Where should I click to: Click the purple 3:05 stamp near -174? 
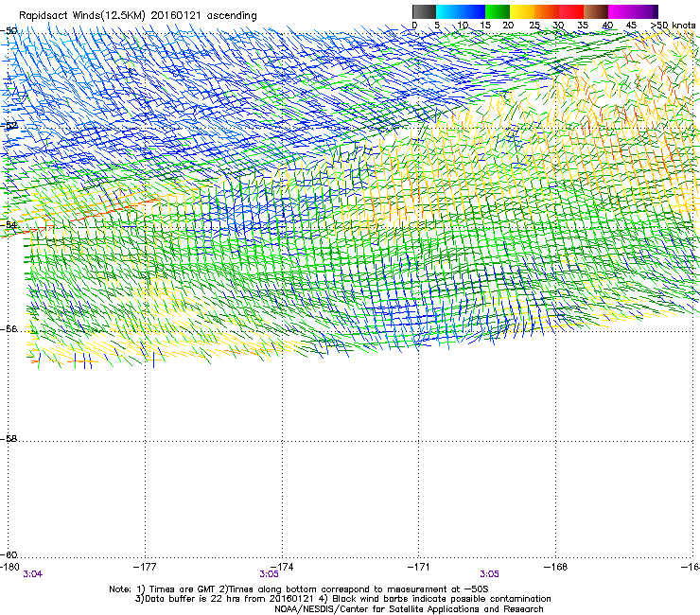tap(269, 574)
